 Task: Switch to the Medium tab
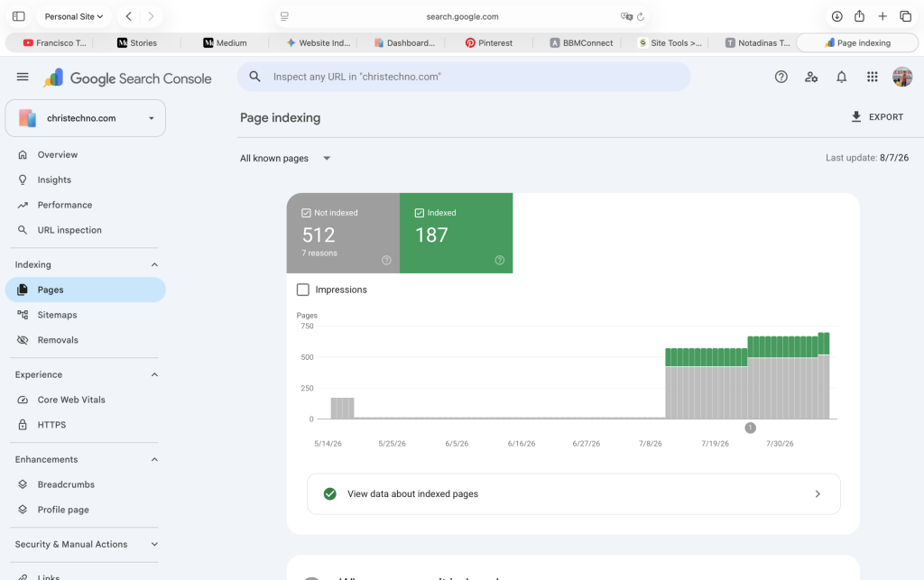(x=225, y=42)
